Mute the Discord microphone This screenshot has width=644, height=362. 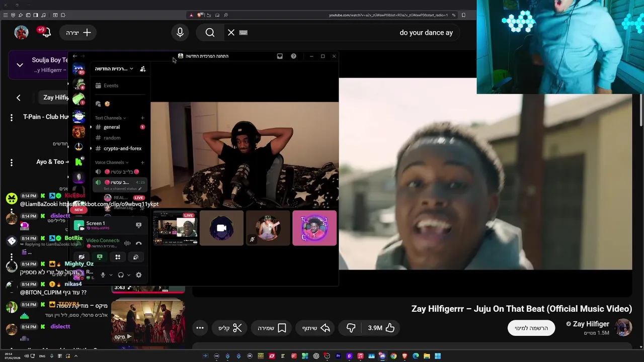coord(103,275)
